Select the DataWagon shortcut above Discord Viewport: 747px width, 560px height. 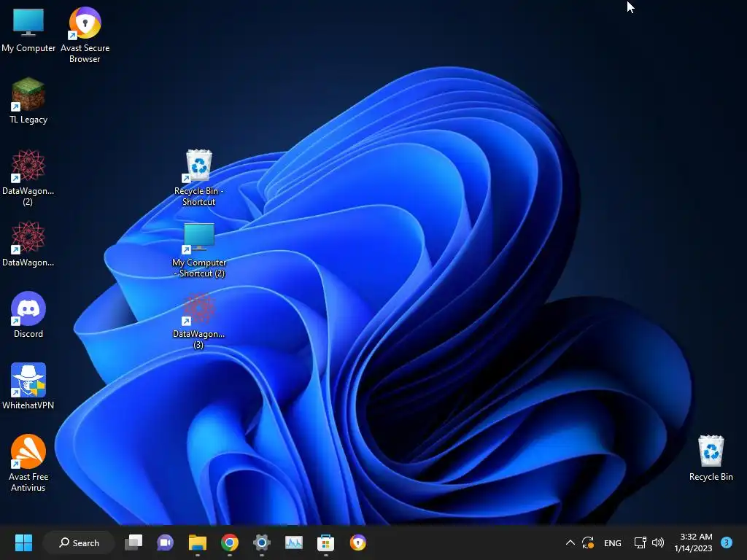pyautogui.click(x=28, y=244)
